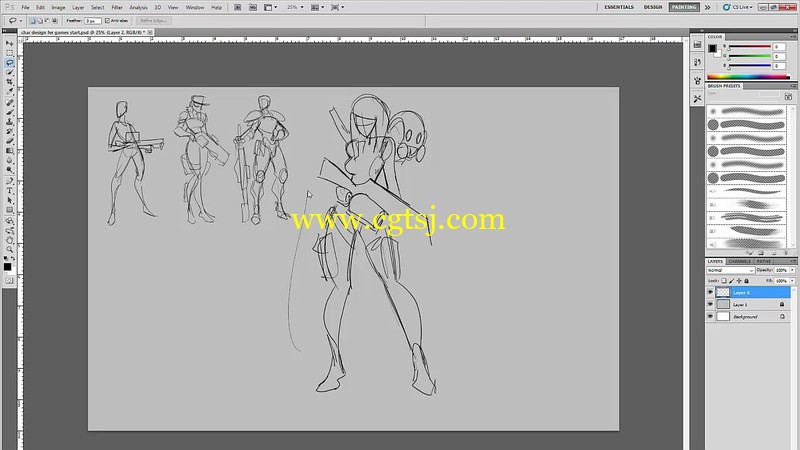This screenshot has height=450, width=800.
Task: Select the Hand tool
Action: click(10, 240)
